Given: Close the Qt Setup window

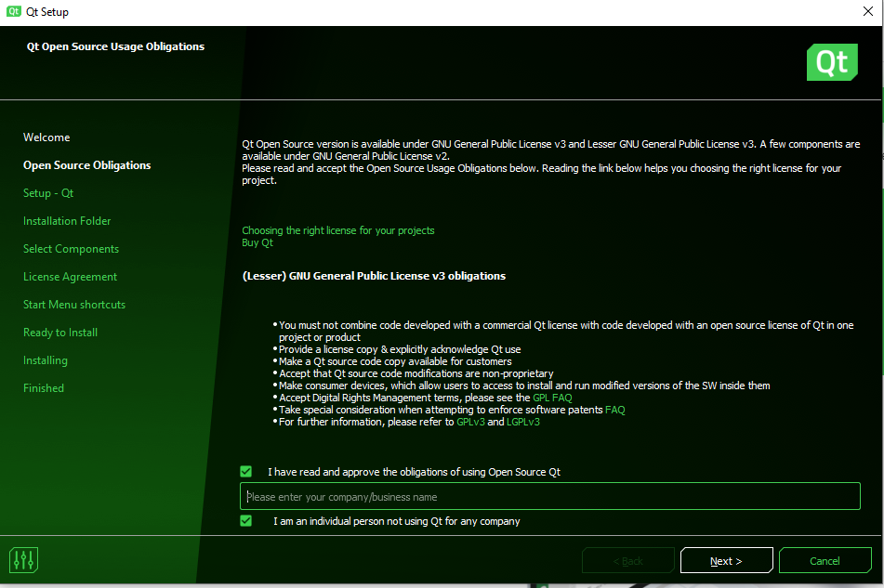Looking at the screenshot, I should [868, 11].
